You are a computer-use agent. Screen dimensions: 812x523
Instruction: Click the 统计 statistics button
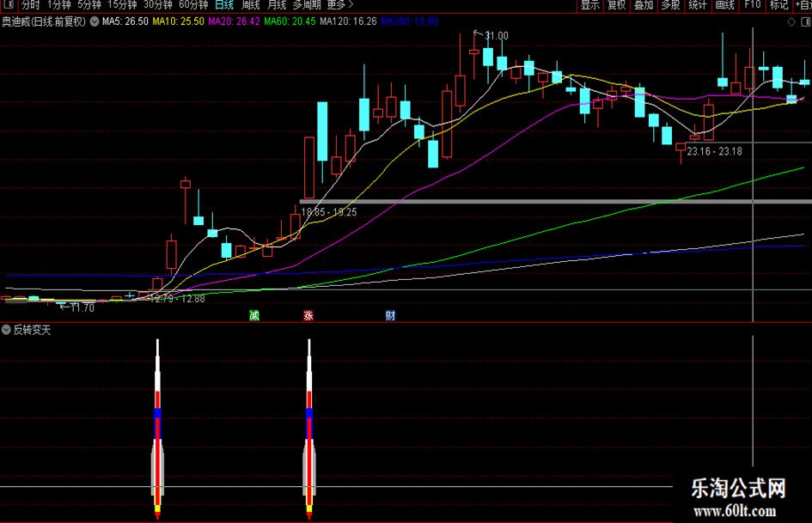tap(698, 4)
